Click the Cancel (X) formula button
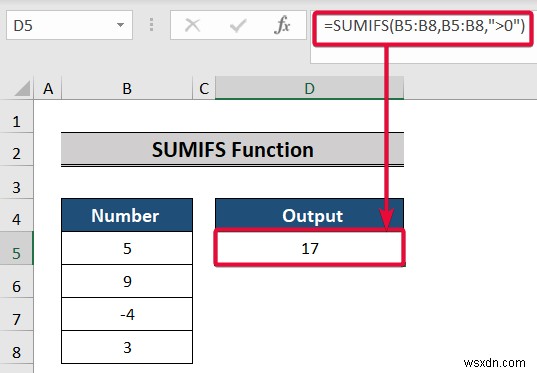Image resolution: width=537 pixels, height=373 pixels. (x=192, y=25)
